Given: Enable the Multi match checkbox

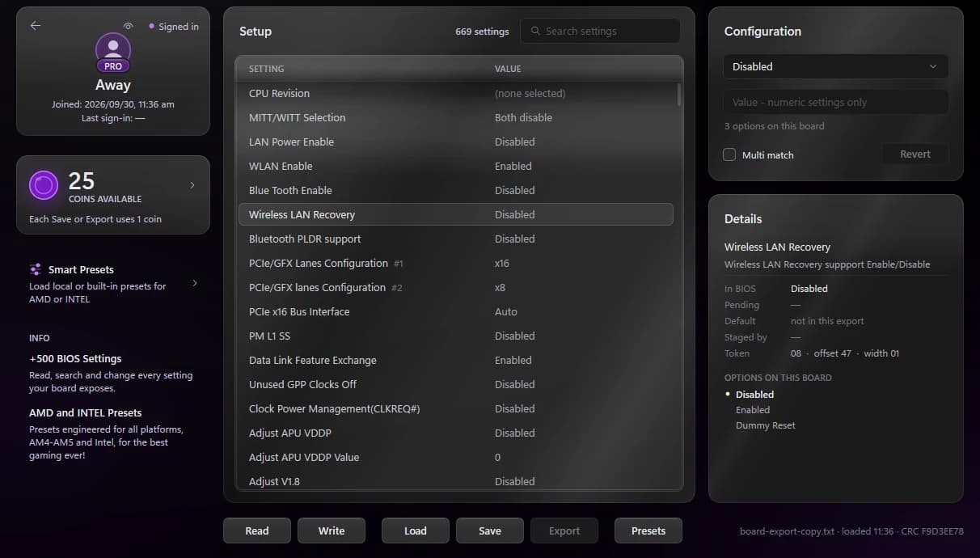Looking at the screenshot, I should 729,154.
